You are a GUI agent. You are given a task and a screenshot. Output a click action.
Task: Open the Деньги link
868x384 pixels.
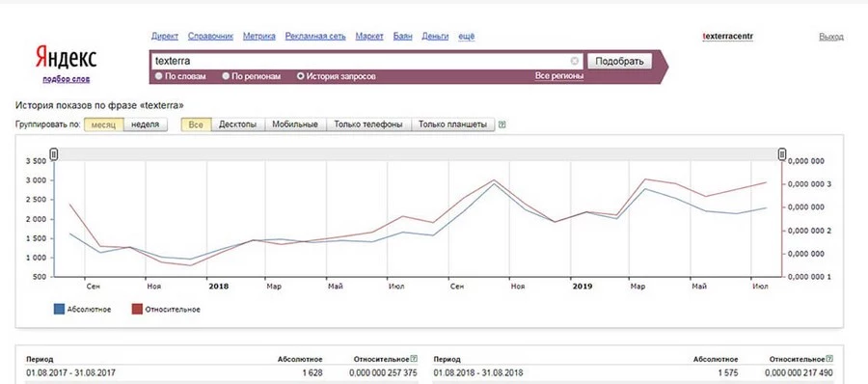coord(435,37)
